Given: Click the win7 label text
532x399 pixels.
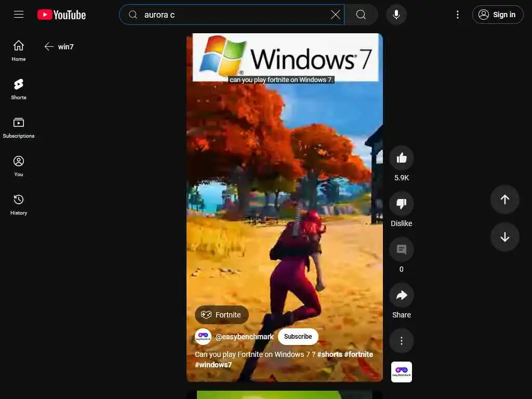Looking at the screenshot, I should 66,47.
